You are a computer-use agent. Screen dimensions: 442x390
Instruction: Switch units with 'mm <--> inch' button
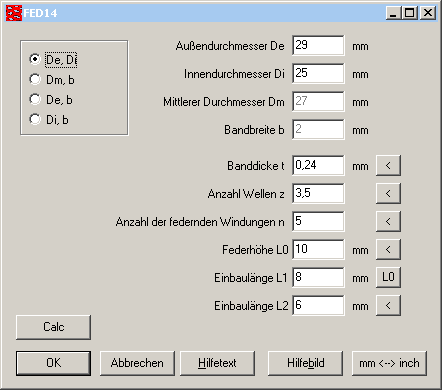(389, 363)
